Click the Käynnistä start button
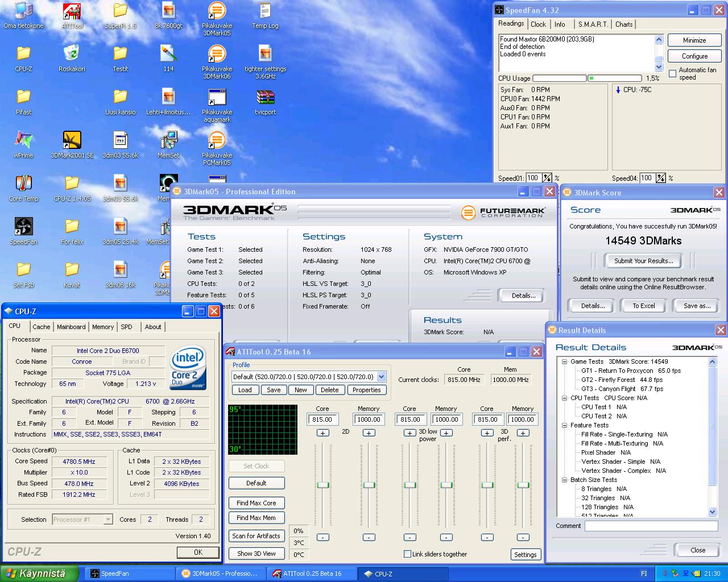This screenshot has height=582, width=728. 39,573
